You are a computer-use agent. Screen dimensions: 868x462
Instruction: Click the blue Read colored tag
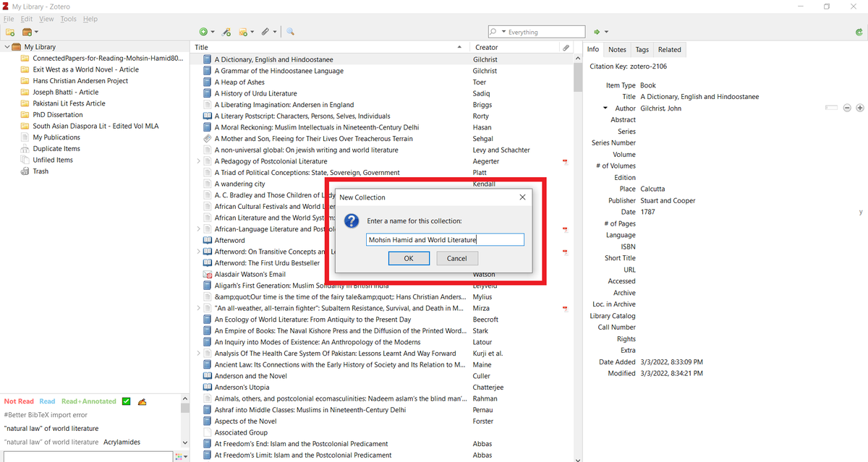[x=47, y=401]
